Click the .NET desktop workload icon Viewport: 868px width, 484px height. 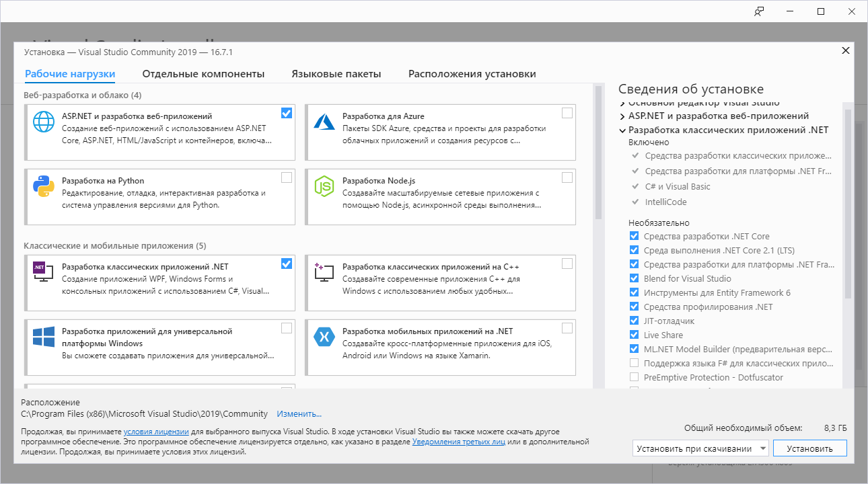point(44,271)
